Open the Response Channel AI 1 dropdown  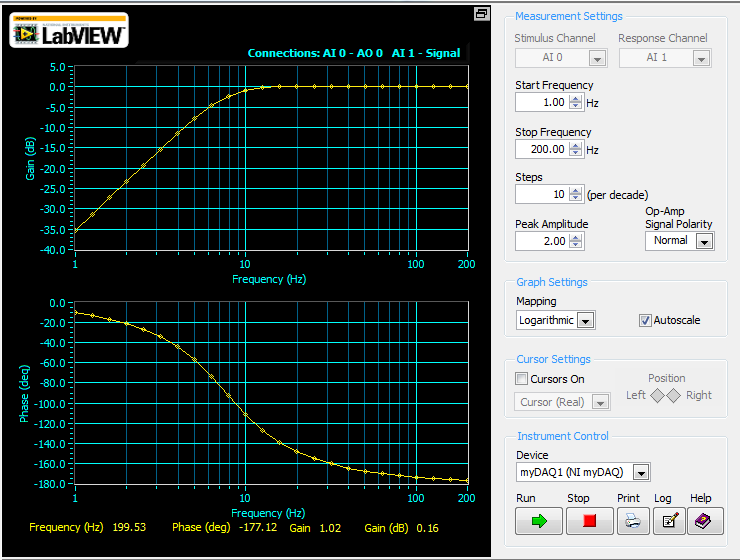tap(701, 59)
